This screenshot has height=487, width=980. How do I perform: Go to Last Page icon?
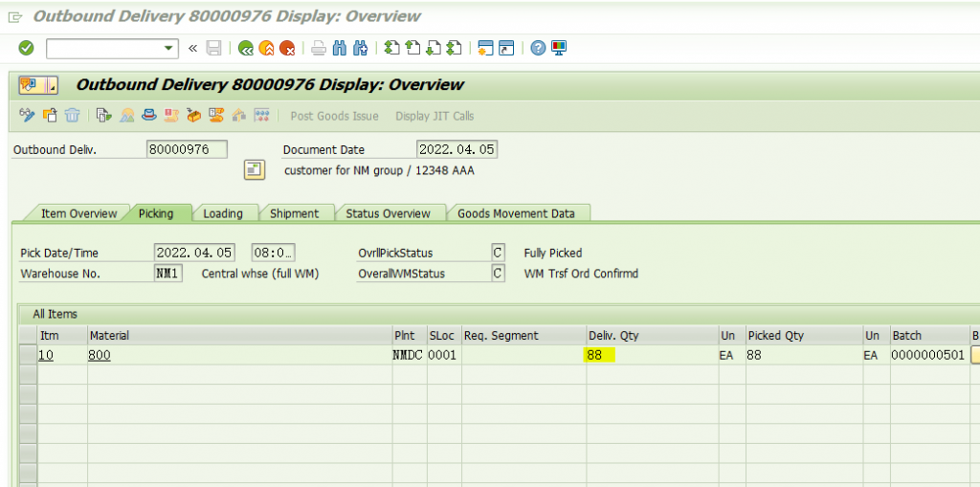(x=454, y=48)
